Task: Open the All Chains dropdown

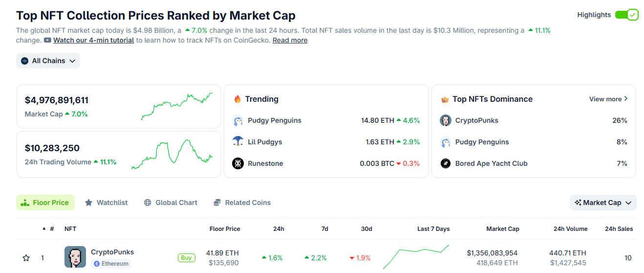Action: point(48,61)
